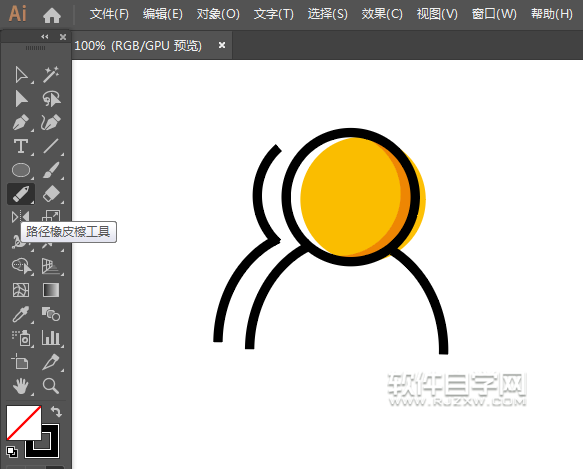The image size is (583, 469).
Task: Select the Magic Wand tool
Action: [51, 75]
